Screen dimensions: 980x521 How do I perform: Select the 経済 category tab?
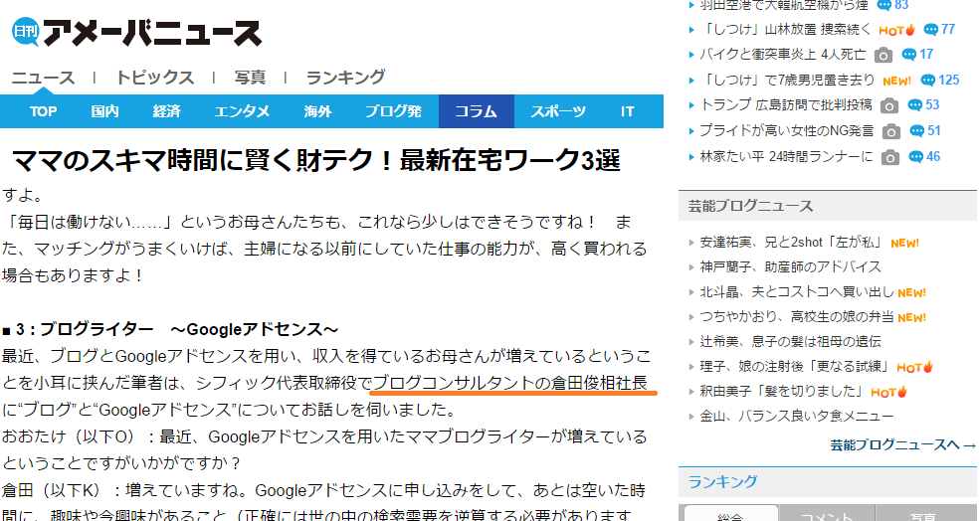point(166,111)
